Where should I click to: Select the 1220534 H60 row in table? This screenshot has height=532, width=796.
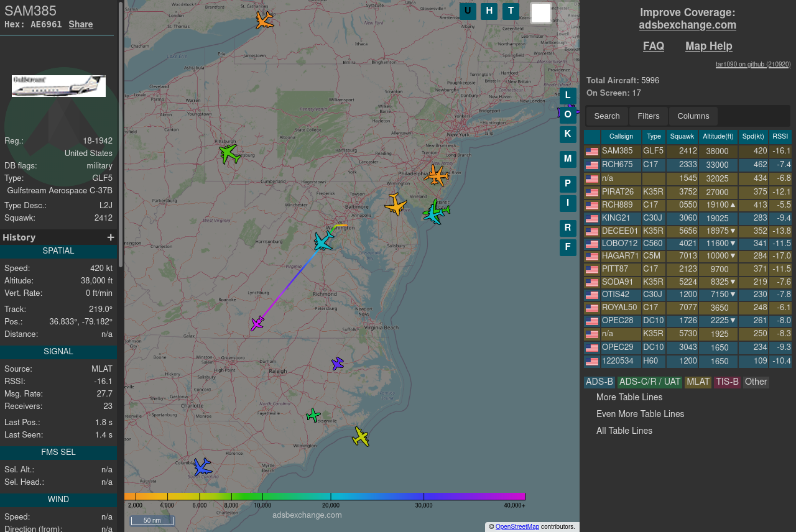coord(687,361)
